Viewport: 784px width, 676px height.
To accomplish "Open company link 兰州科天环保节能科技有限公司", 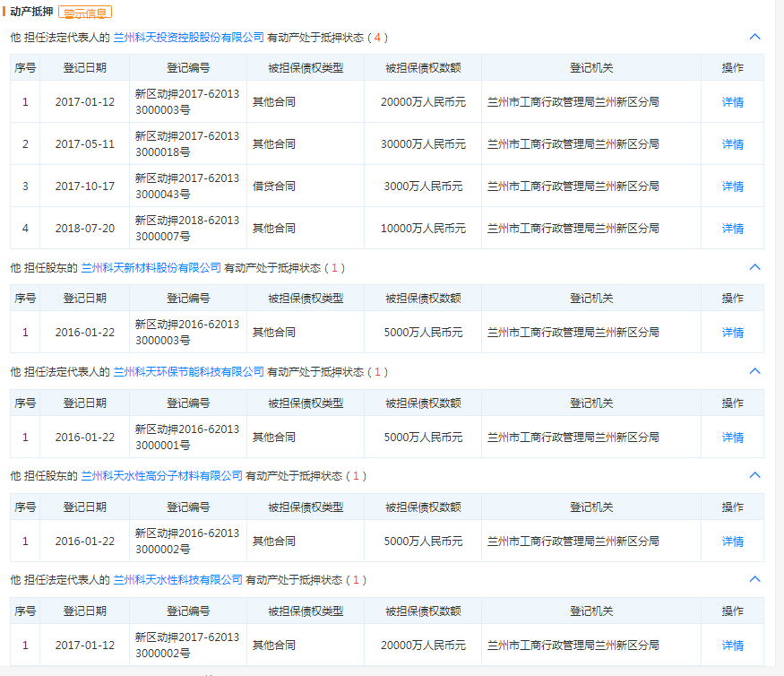I will 188,371.
